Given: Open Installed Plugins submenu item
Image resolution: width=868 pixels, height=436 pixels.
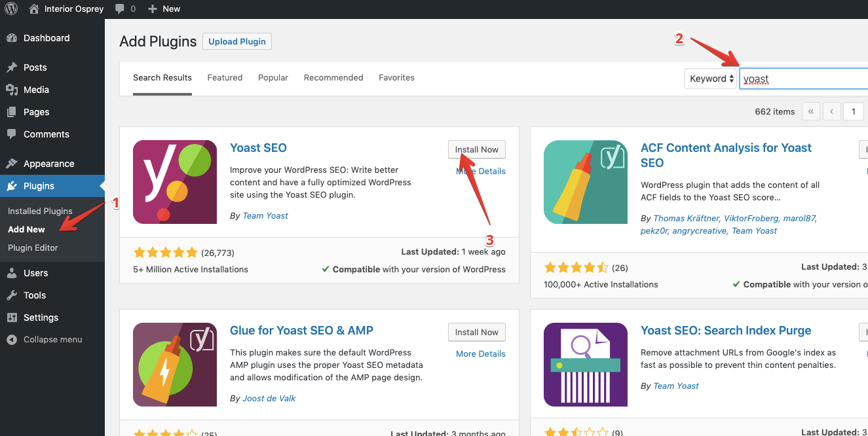Looking at the screenshot, I should click(40, 211).
